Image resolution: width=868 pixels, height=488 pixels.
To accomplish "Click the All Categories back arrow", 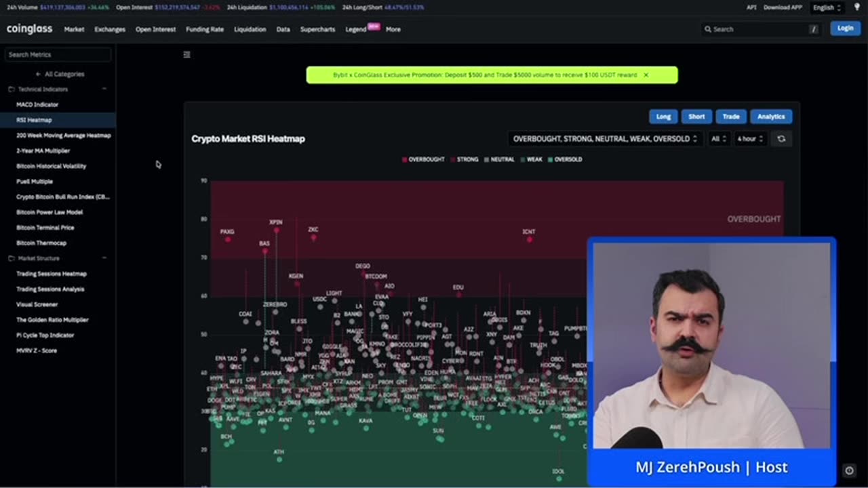I will click(x=38, y=74).
